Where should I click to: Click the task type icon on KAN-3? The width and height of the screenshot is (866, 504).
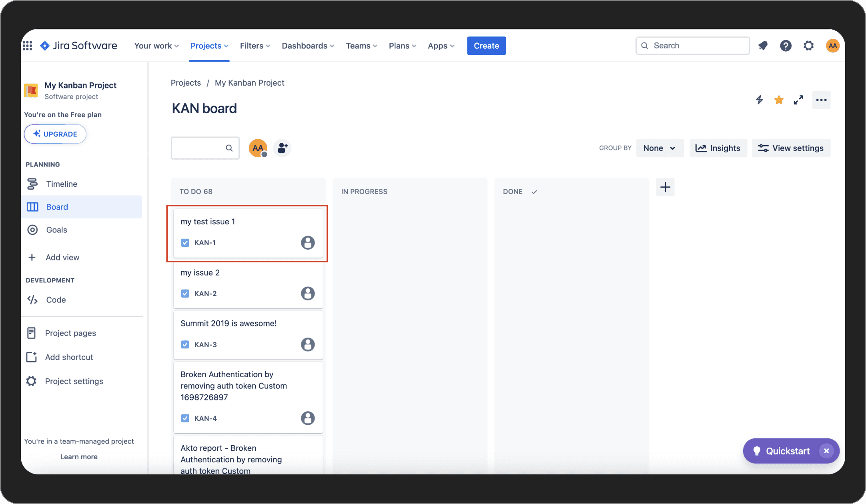[185, 344]
